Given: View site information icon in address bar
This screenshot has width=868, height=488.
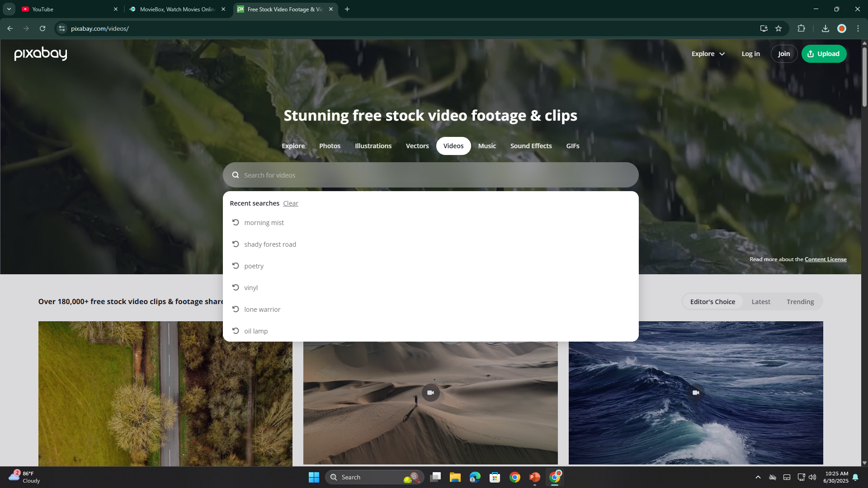Looking at the screenshot, I should tap(62, 28).
